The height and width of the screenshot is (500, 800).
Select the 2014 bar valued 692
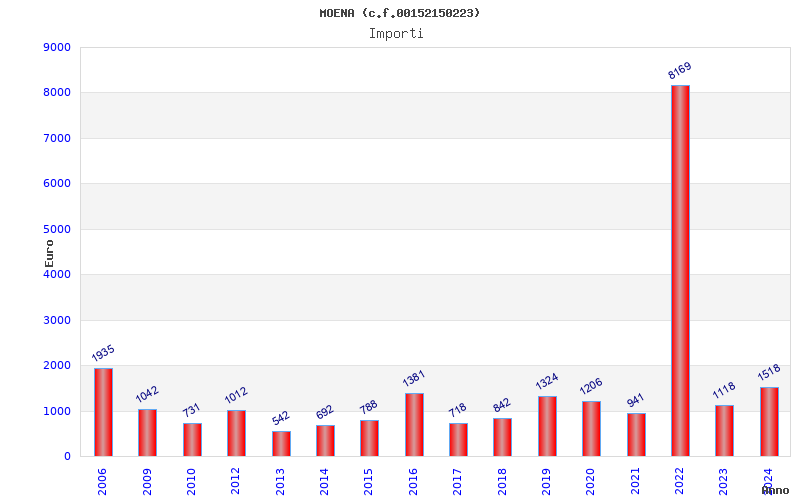pos(326,441)
